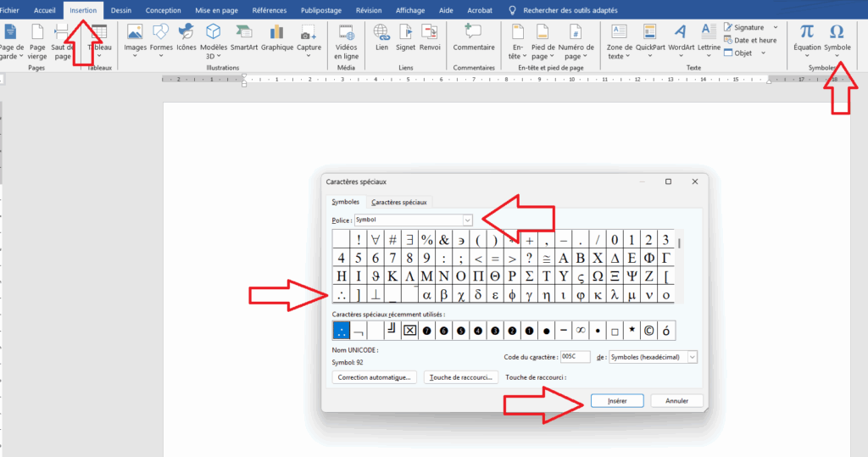The width and height of the screenshot is (868, 457).
Task: Open the Capture screenshot tool
Action: point(309,41)
